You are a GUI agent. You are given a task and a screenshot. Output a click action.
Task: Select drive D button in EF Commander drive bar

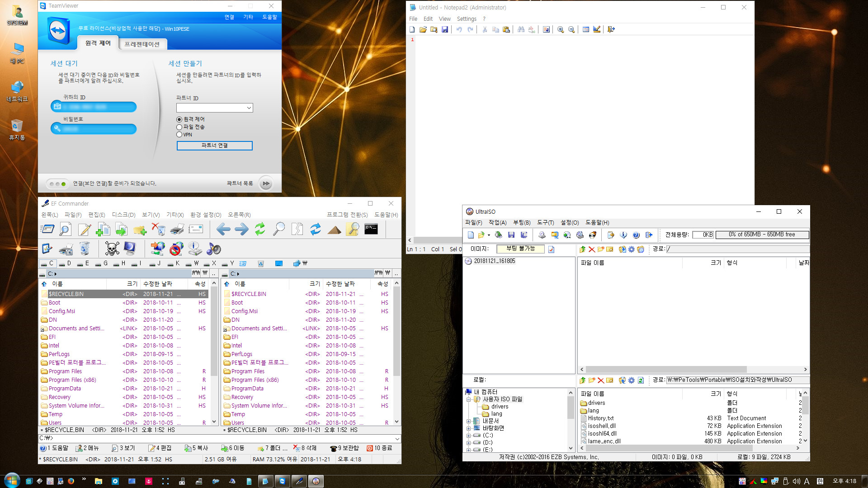tap(65, 263)
